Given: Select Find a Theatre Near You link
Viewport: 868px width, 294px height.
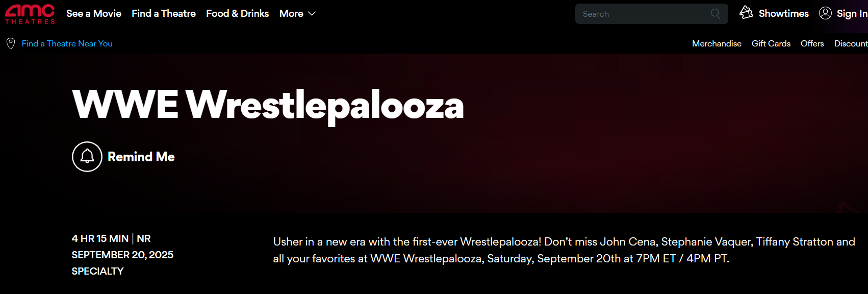Looking at the screenshot, I should 67,44.
